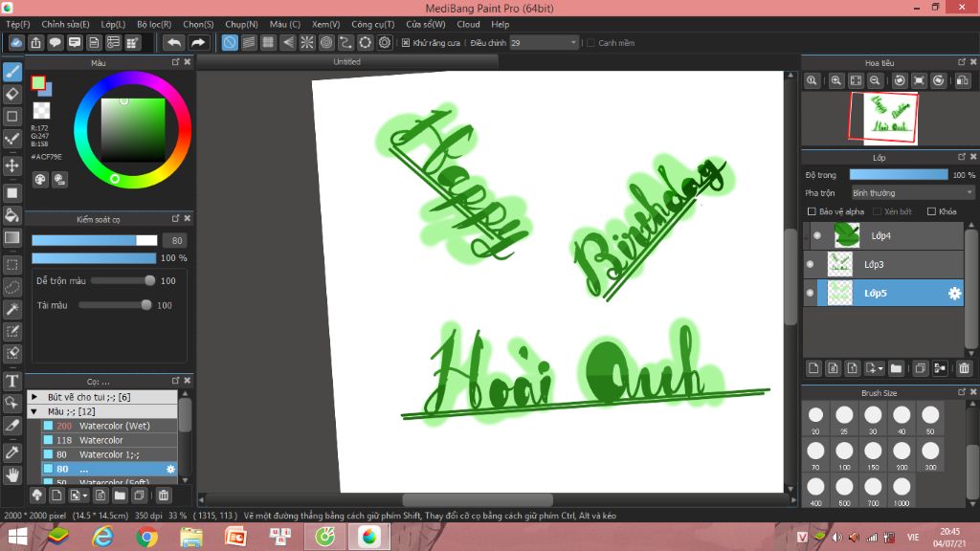Adjust brush size slider showing 80
Image resolution: width=980 pixels, height=551 pixels.
95,240
